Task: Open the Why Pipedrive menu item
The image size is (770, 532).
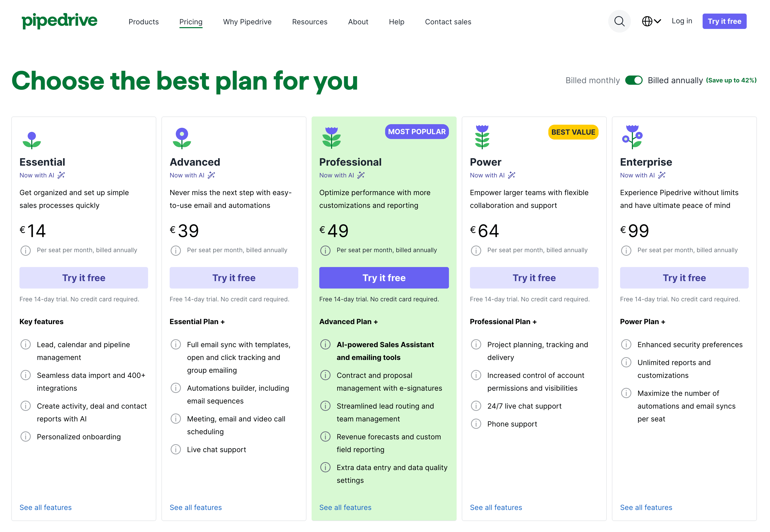Action: (x=247, y=22)
